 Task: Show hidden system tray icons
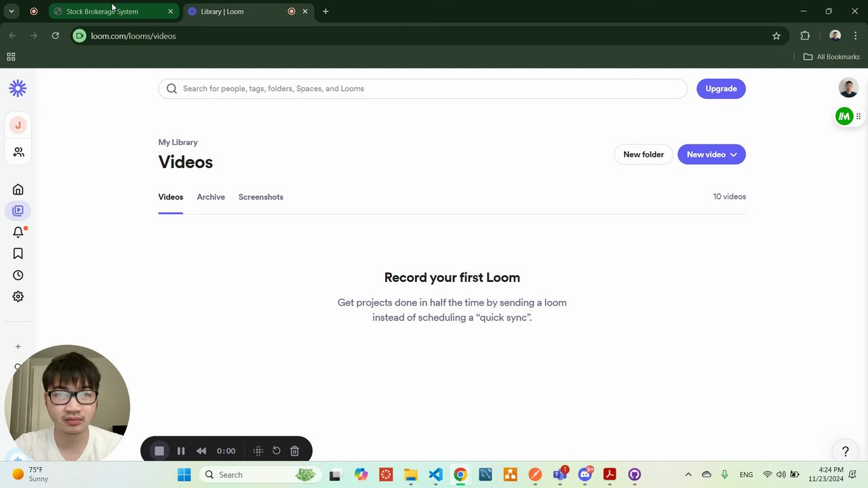point(688,474)
